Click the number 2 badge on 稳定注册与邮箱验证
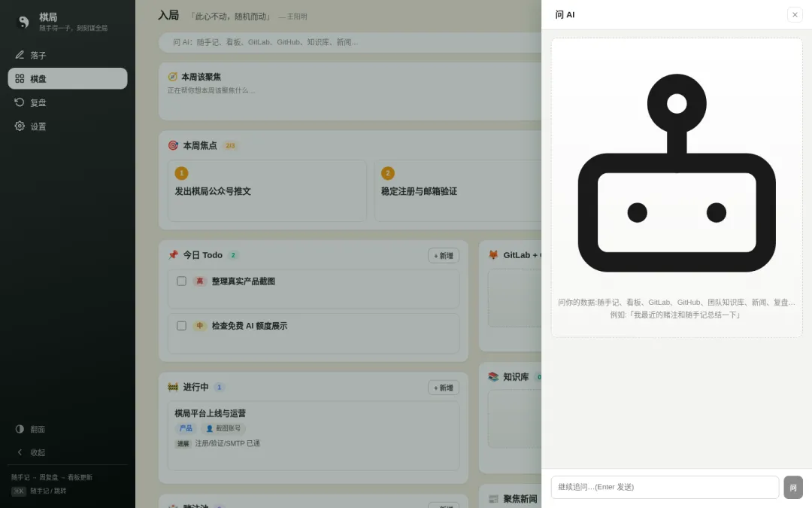This screenshot has height=508, width=812. pyautogui.click(x=388, y=173)
